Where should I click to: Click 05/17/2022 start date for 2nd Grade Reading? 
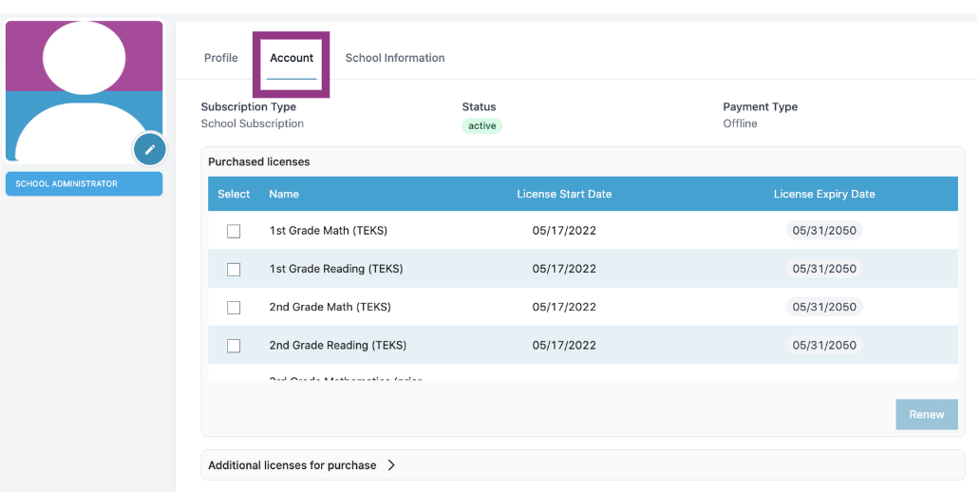pos(564,345)
